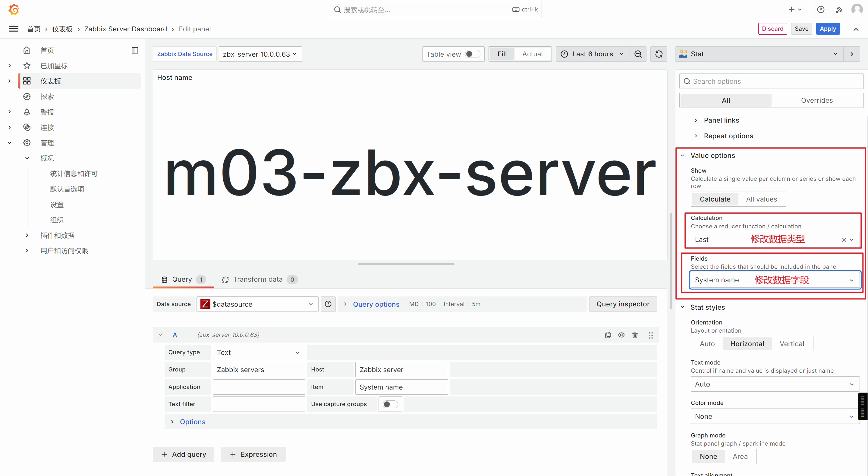868x476 pixels.
Task: Select All values under Show
Action: pyautogui.click(x=761, y=199)
